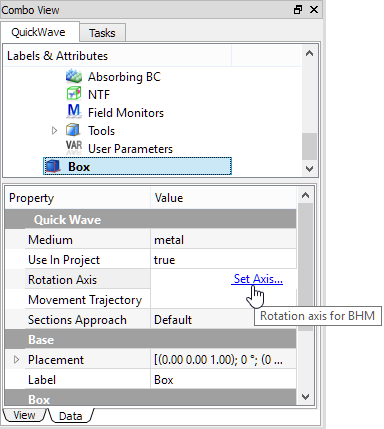Open the Sections Approach Default value
Screen dimensions: 384x429
(x=223, y=320)
